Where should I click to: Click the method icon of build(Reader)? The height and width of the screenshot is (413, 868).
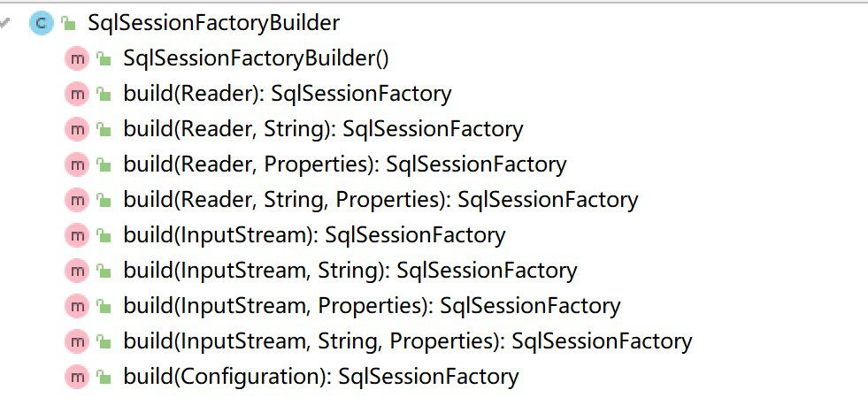(x=77, y=94)
